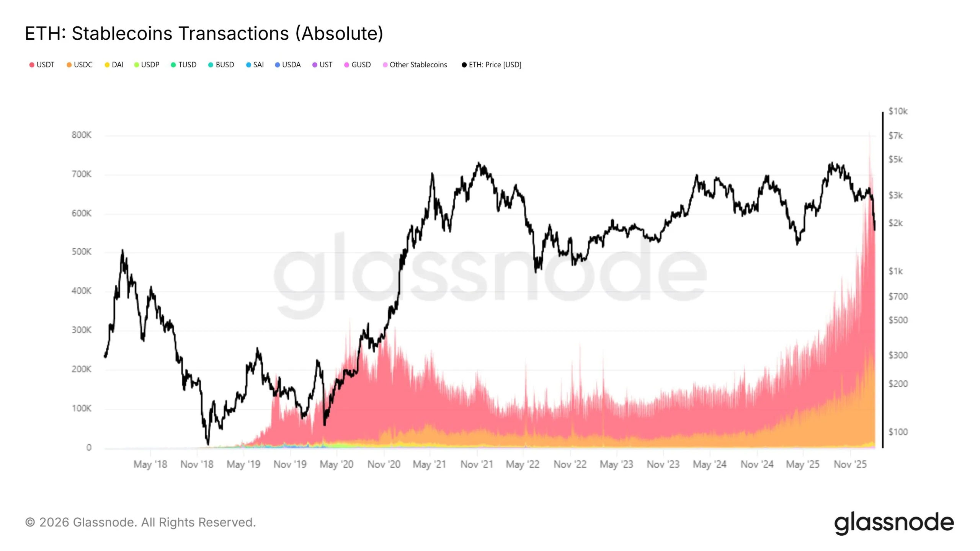Image resolution: width=980 pixels, height=551 pixels.
Task: Click the May '18 x-axis label
Action: (150, 464)
